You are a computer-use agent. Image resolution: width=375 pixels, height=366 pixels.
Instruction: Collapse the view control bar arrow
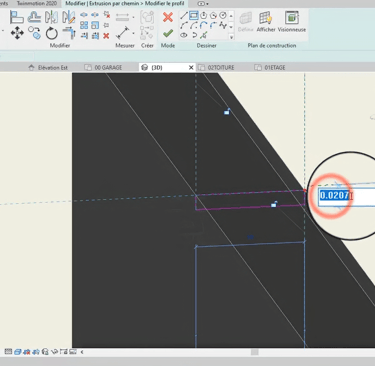[x=82, y=352]
